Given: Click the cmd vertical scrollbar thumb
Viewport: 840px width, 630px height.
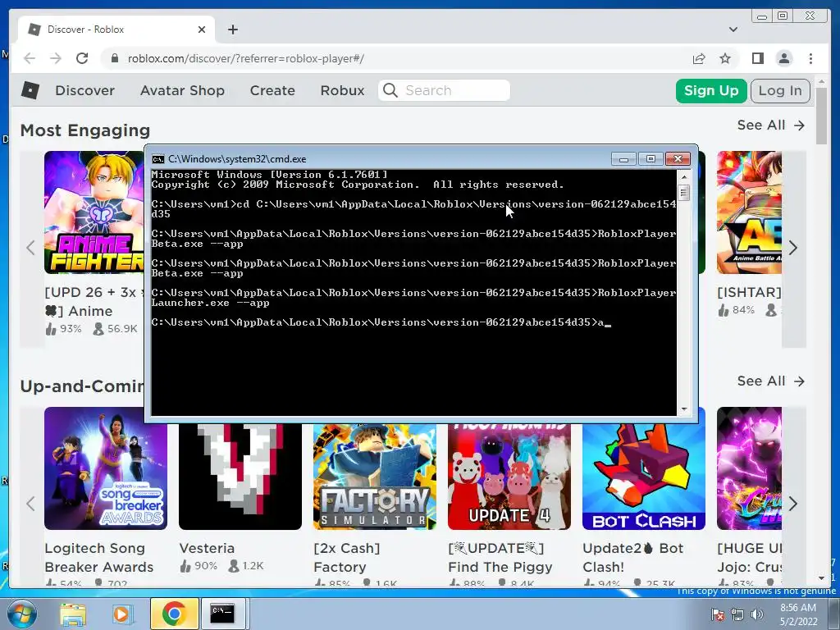Looking at the screenshot, I should click(x=683, y=192).
